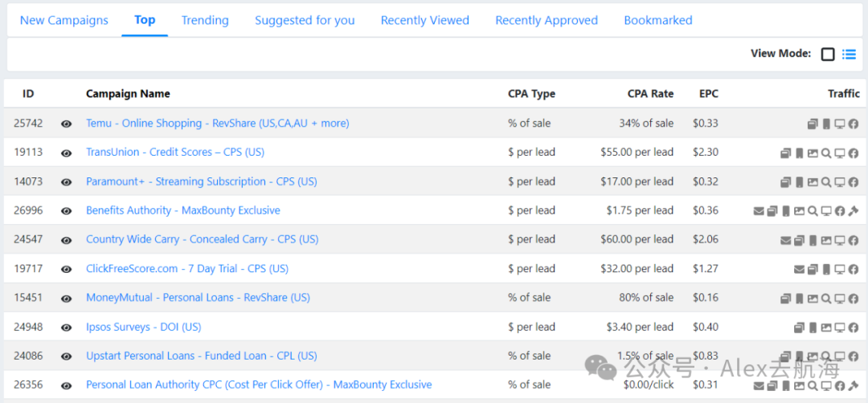
Task: Click eye icon next to Ipsos Surveys
Action: (67, 328)
